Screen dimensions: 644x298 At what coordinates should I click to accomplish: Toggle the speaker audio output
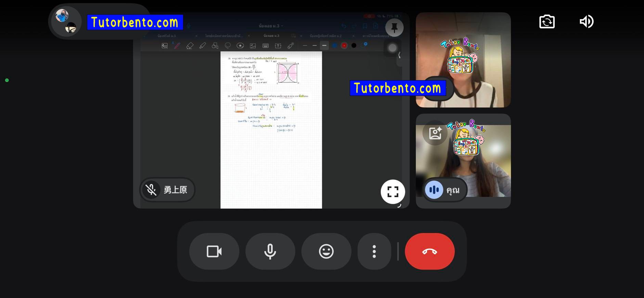pos(587,22)
